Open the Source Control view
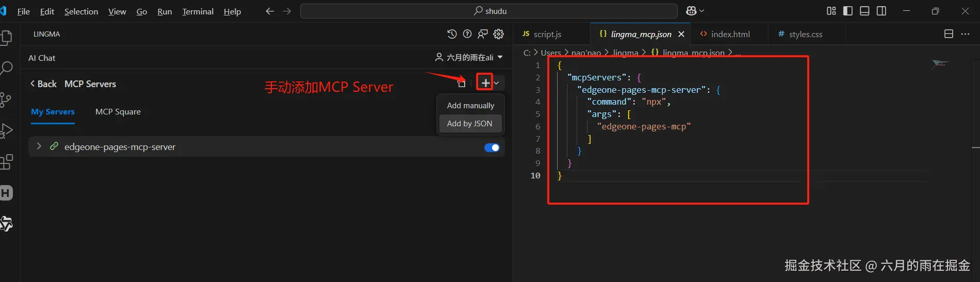Image resolution: width=980 pixels, height=282 pixels. pyautogui.click(x=6, y=99)
